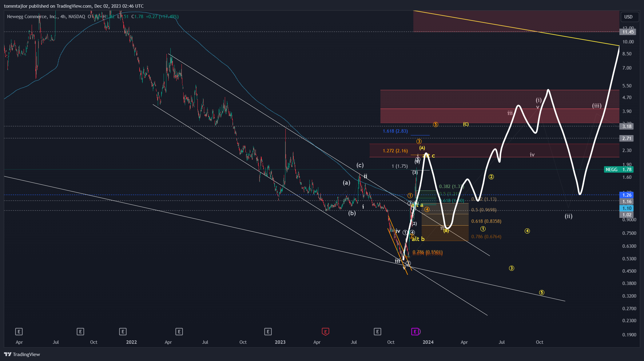Viewport: 644px width, 361px height.
Task: Click the 2024 time axis label
Action: 428,342
